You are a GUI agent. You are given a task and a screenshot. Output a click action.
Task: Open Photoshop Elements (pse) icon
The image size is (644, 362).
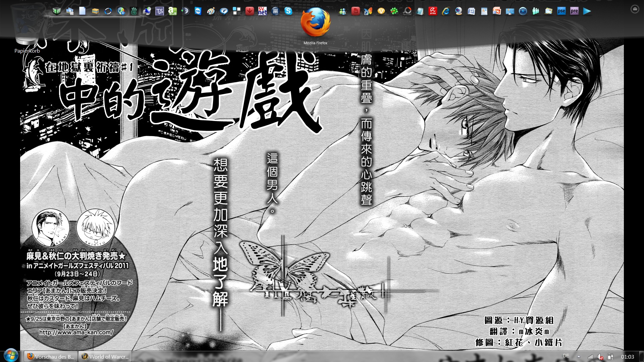(x=561, y=11)
